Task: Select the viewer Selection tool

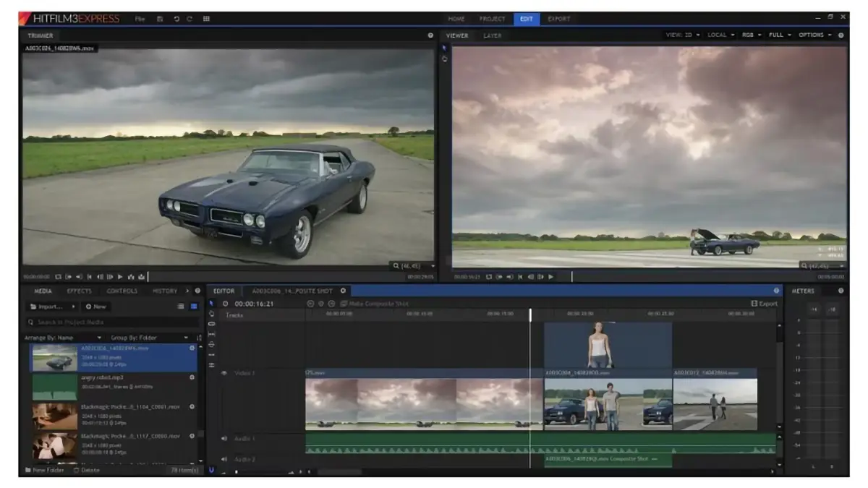Action: [444, 48]
